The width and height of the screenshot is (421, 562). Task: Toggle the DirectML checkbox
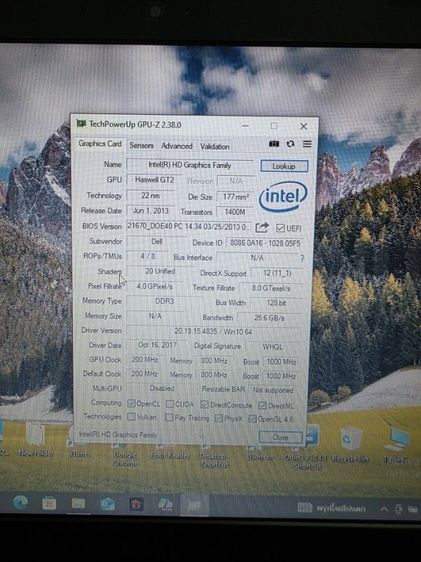click(x=262, y=405)
